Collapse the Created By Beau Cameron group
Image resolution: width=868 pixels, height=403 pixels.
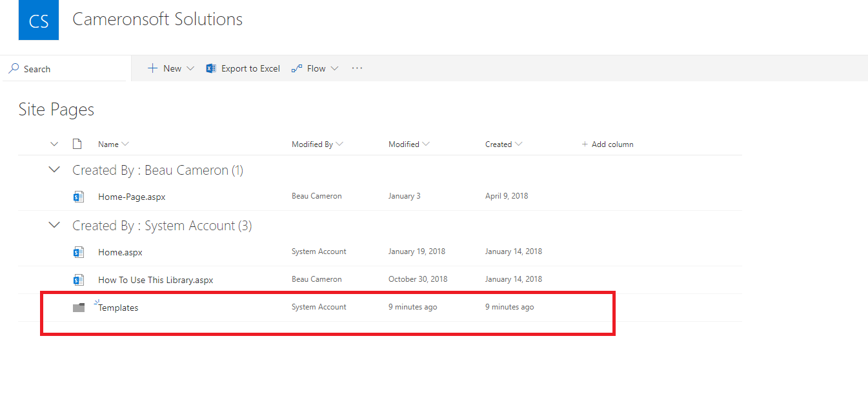click(x=55, y=170)
